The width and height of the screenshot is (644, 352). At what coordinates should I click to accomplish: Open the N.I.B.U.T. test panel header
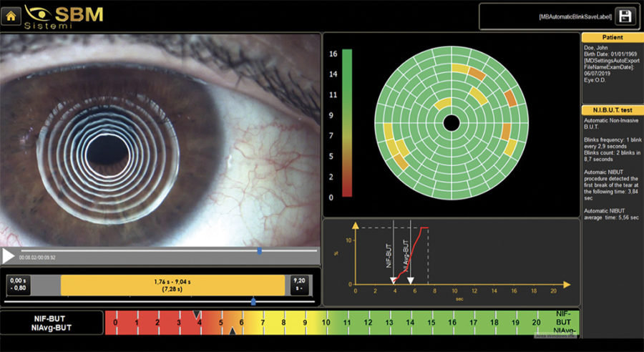(613, 110)
